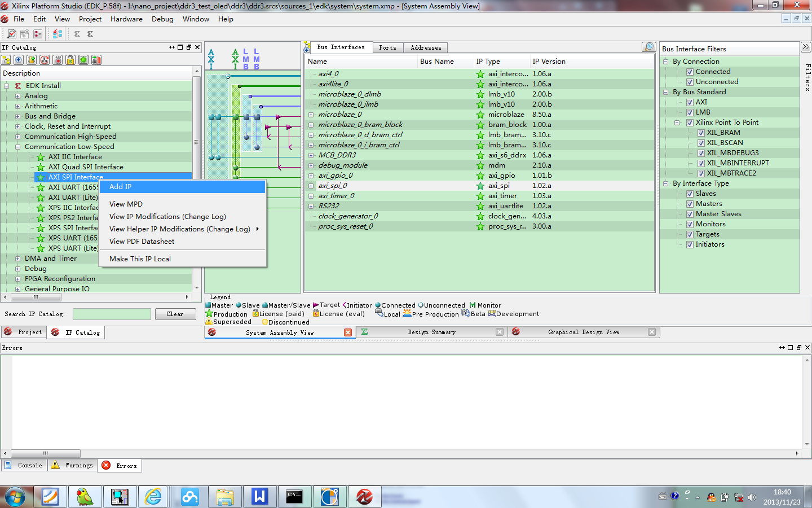
Task: Click the blue plus icon in IP Catalog
Action: 19,60
